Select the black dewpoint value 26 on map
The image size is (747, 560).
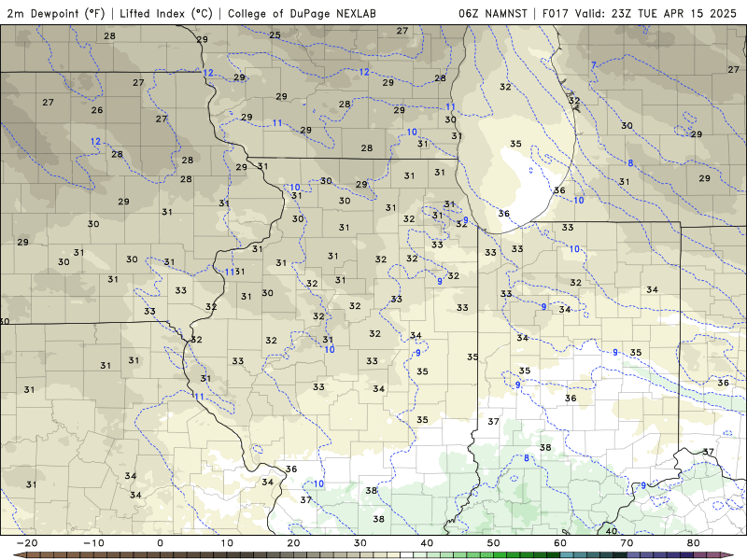click(97, 110)
